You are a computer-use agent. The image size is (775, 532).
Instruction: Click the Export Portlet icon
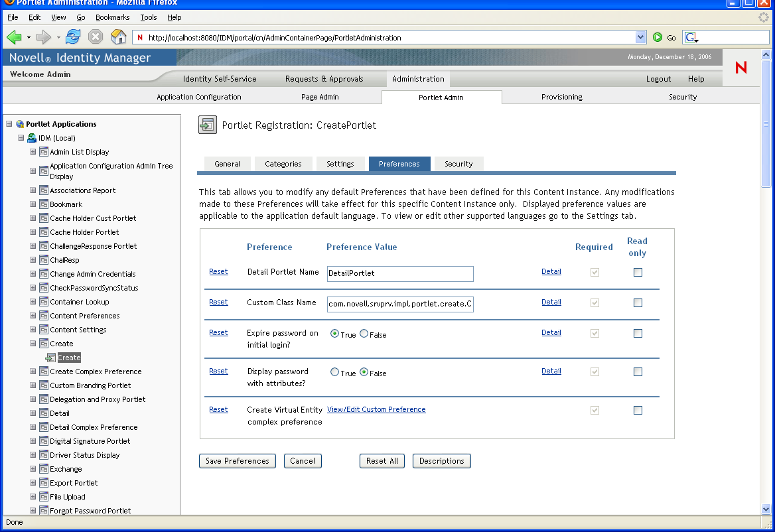click(44, 483)
